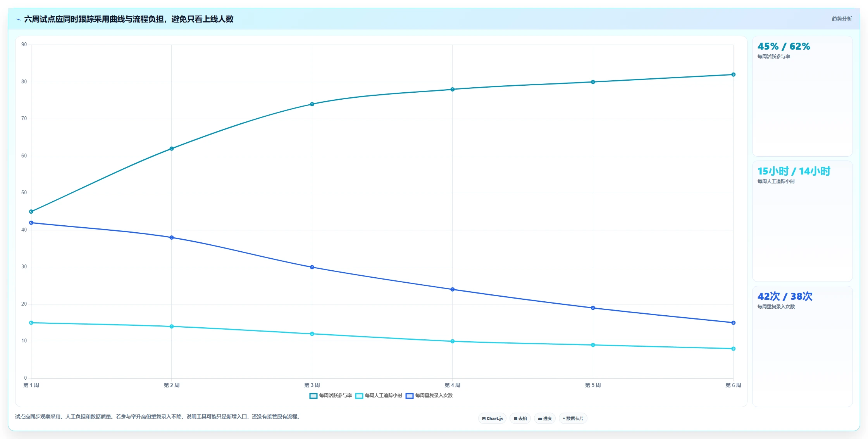This screenshot has width=868, height=439.
Task: Click the 每周活跃参与率 label in the first card
Action: click(x=773, y=57)
